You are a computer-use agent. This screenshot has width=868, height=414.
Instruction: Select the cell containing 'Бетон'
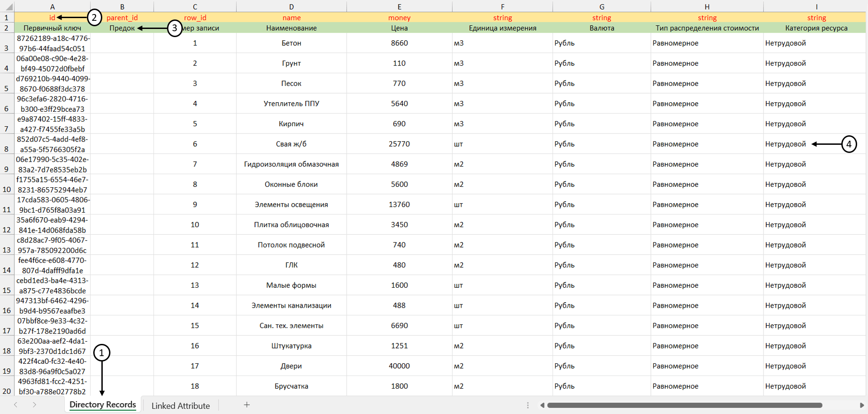(x=291, y=43)
